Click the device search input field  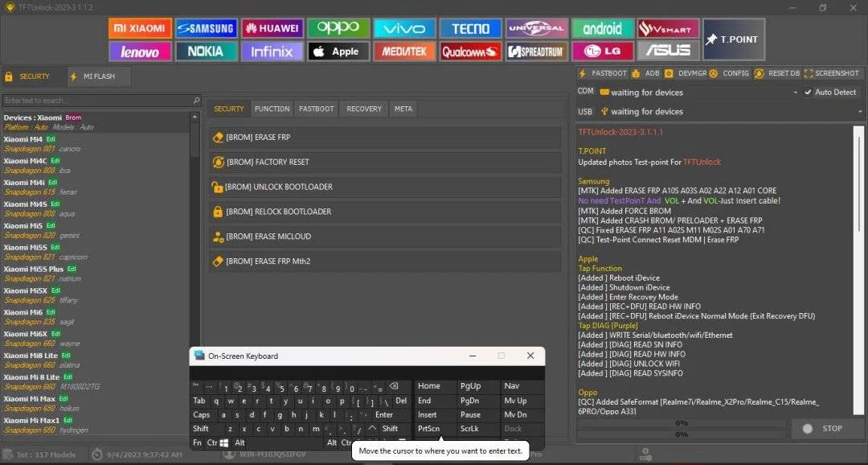[x=98, y=101]
